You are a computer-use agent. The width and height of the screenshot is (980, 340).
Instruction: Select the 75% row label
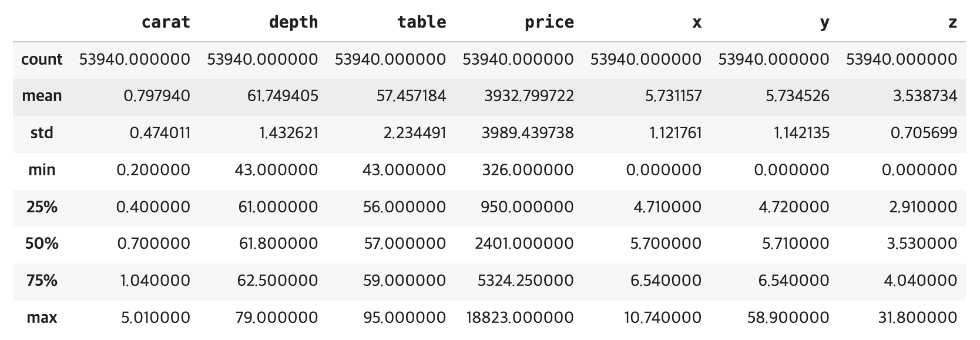tap(42, 281)
